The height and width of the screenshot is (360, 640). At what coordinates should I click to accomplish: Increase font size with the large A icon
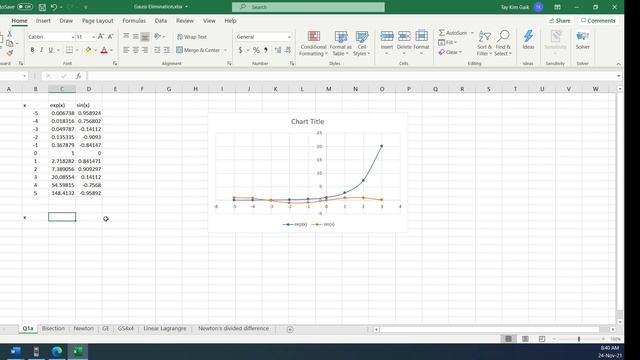tap(100, 37)
